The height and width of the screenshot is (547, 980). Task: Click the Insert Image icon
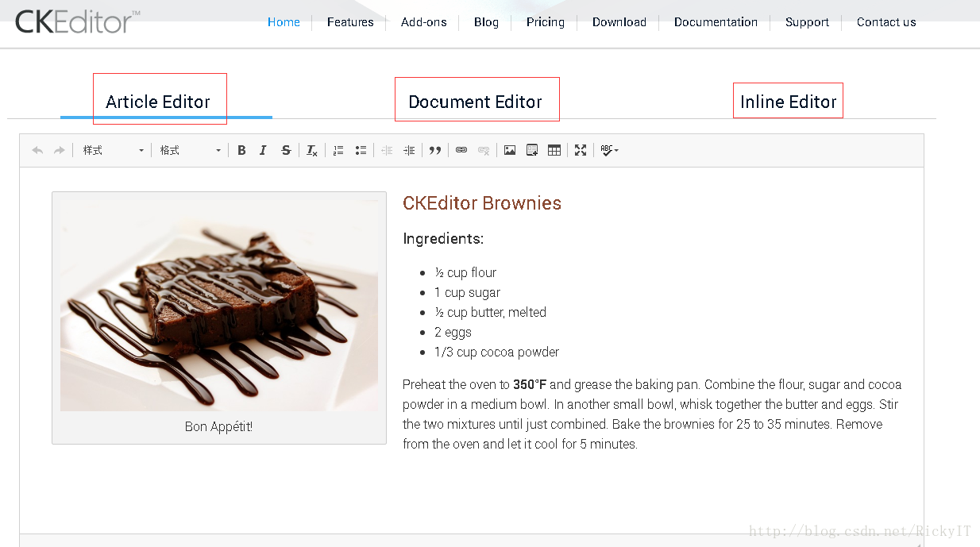510,151
